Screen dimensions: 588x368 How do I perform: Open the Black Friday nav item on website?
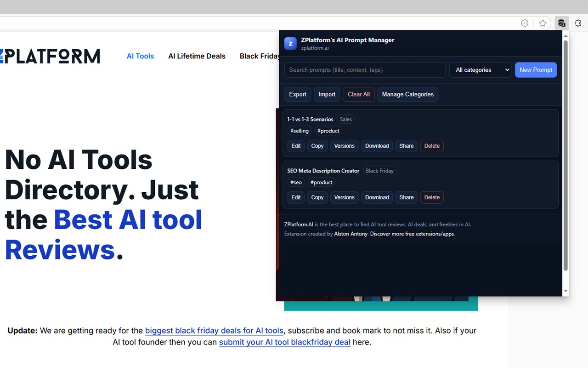tap(260, 56)
